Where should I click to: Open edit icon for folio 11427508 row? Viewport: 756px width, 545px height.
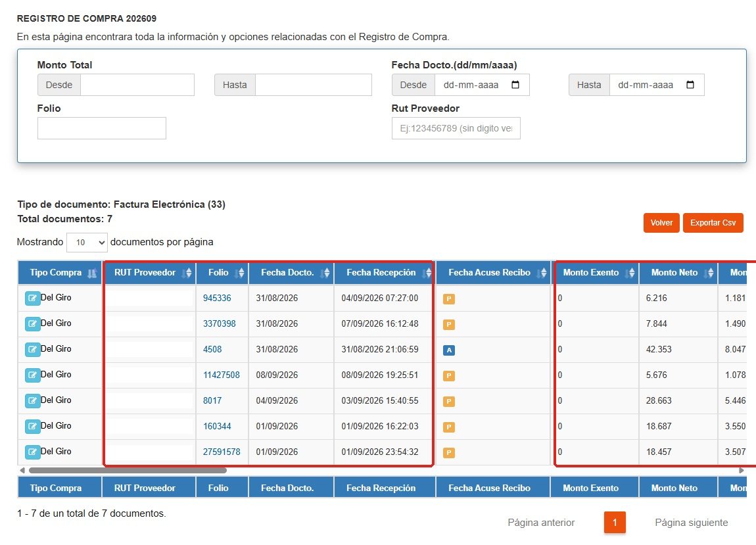(x=32, y=375)
